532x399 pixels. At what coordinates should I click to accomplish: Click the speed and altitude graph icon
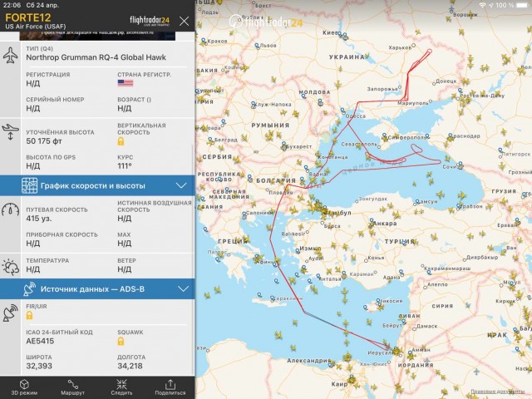point(30,185)
